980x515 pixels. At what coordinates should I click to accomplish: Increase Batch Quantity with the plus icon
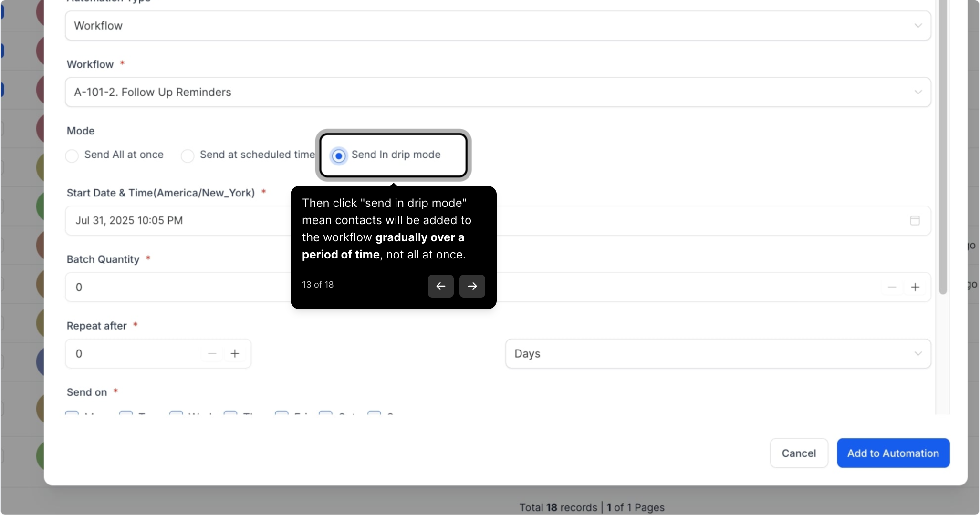915,287
